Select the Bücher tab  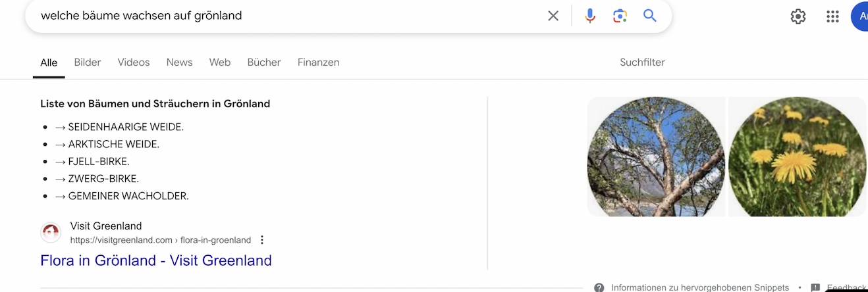tap(264, 62)
